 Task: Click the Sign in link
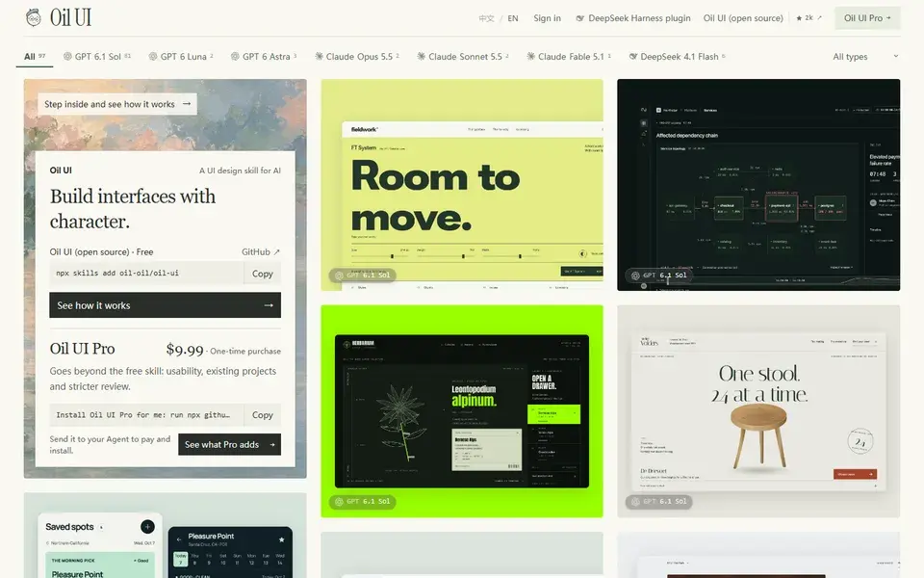point(547,18)
